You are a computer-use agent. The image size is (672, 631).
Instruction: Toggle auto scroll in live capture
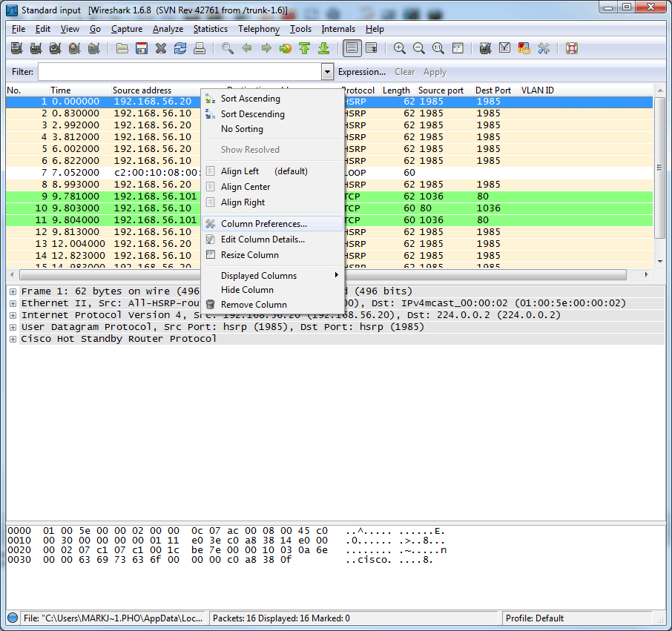click(371, 48)
